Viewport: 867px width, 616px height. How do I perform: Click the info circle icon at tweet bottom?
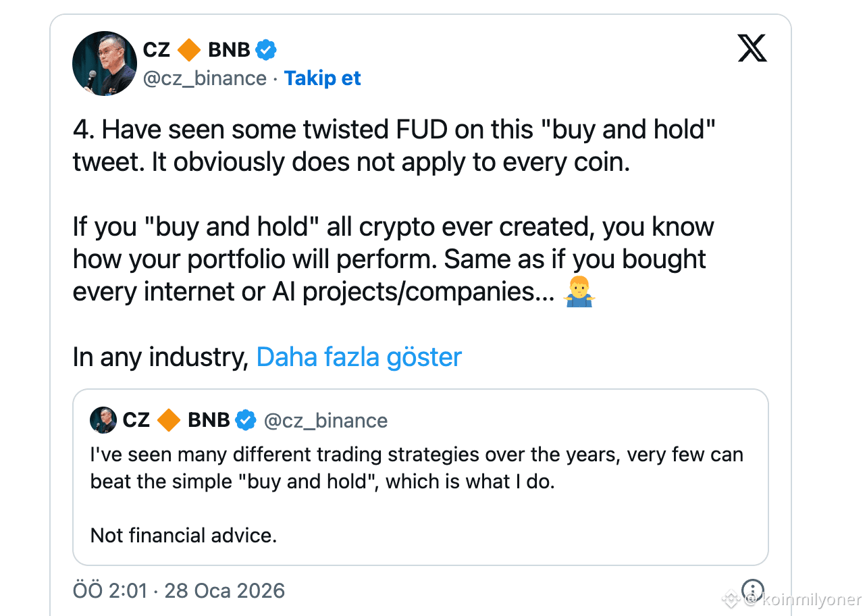point(752,590)
